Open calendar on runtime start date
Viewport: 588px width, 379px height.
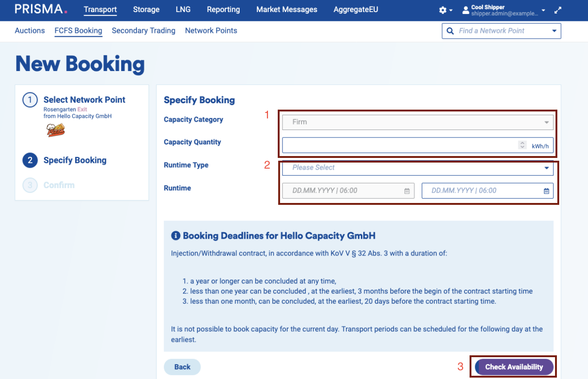pos(407,191)
